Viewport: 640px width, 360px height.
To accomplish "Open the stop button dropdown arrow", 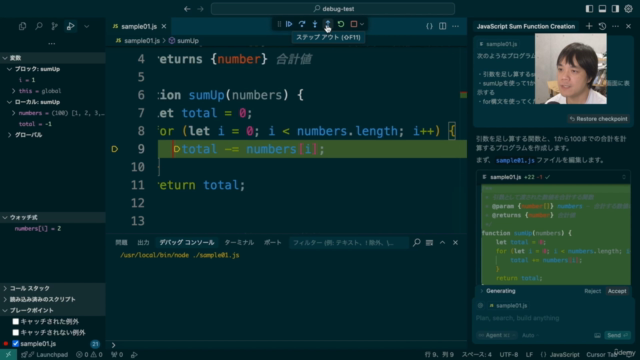I will (x=362, y=24).
